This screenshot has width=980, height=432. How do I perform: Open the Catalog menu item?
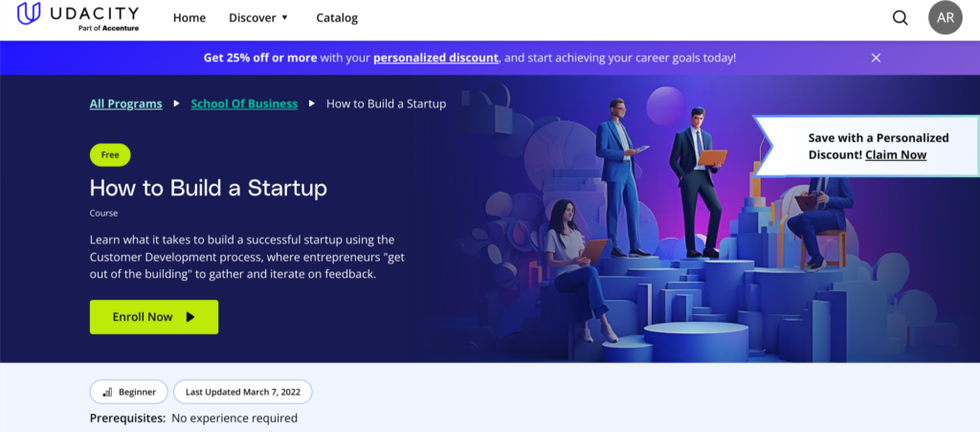[x=337, y=18]
